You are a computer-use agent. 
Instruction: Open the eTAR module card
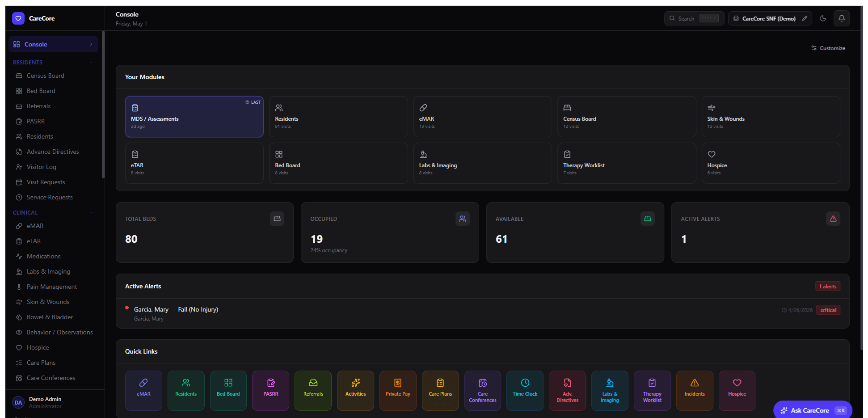pos(194,163)
